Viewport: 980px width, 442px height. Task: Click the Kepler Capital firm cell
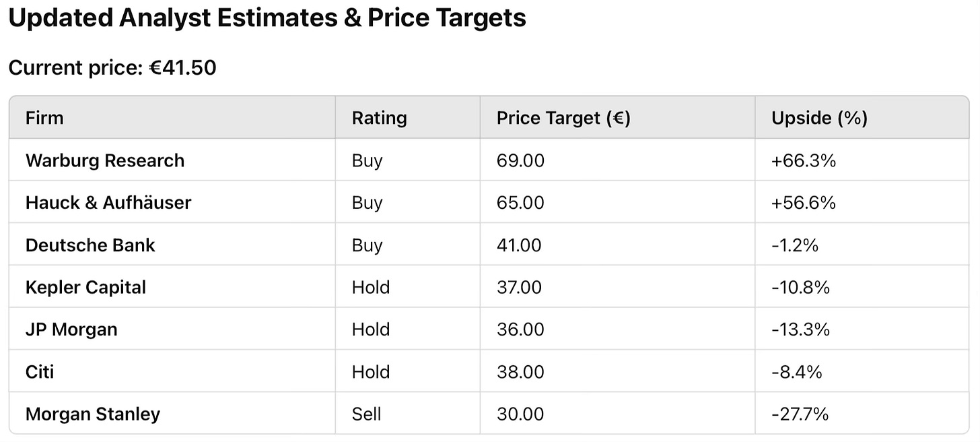click(x=85, y=287)
